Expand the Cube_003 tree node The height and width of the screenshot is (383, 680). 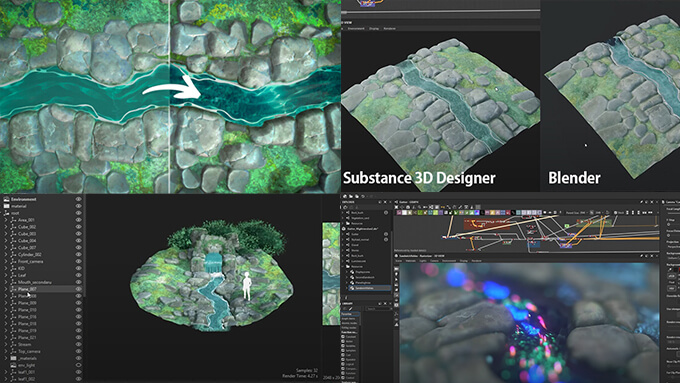(x=6, y=233)
